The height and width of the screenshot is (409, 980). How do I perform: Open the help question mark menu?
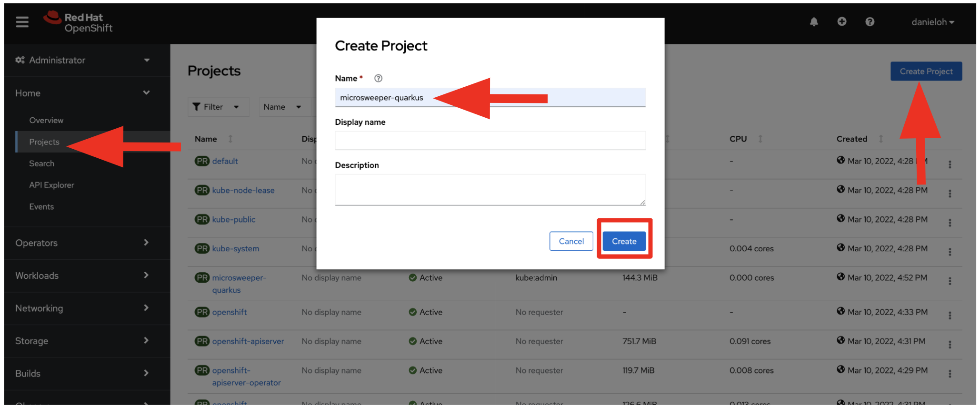pyautogui.click(x=870, y=22)
